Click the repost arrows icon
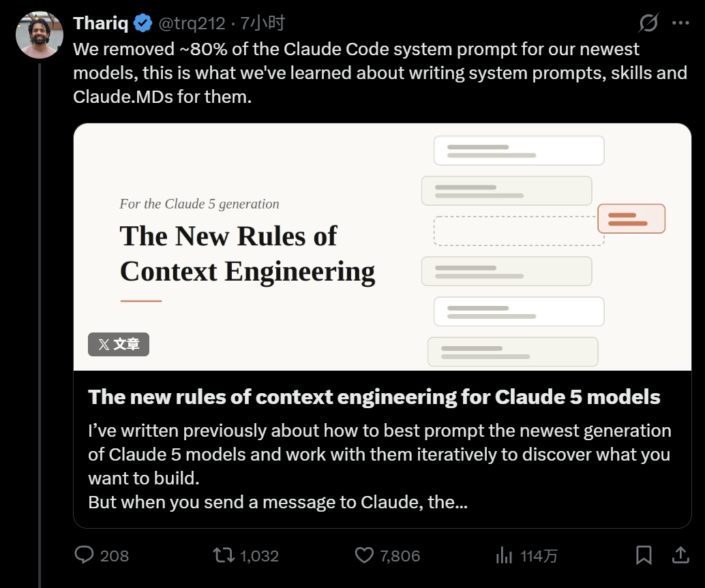This screenshot has width=705, height=588. coord(224,555)
